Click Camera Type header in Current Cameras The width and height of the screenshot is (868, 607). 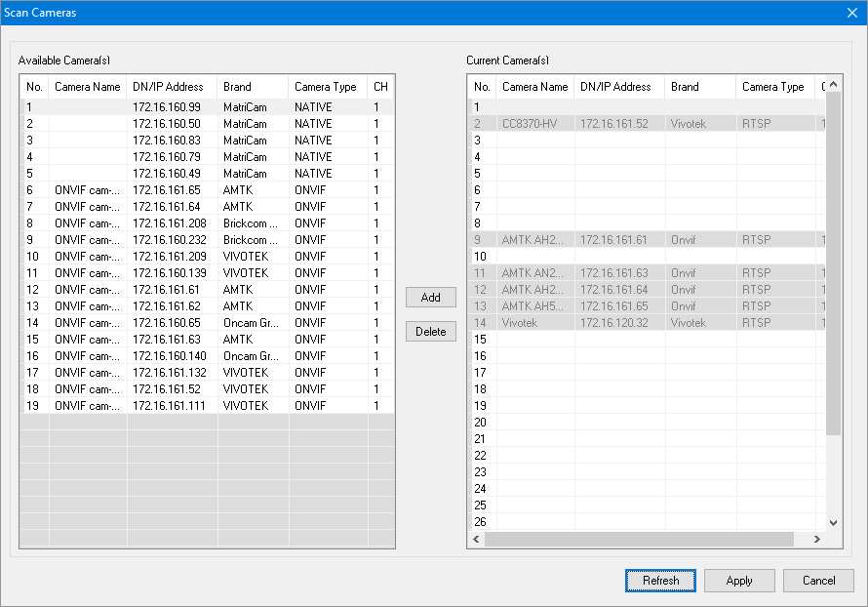pos(772,87)
